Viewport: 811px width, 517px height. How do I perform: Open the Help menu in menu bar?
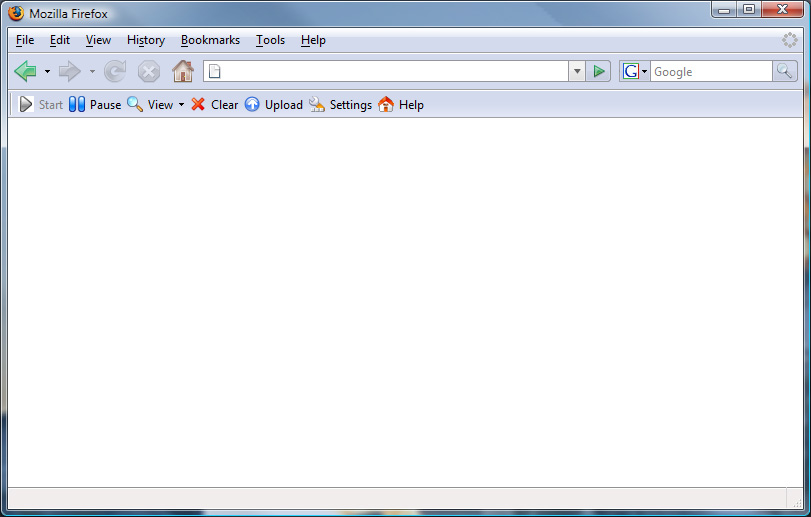tap(313, 40)
